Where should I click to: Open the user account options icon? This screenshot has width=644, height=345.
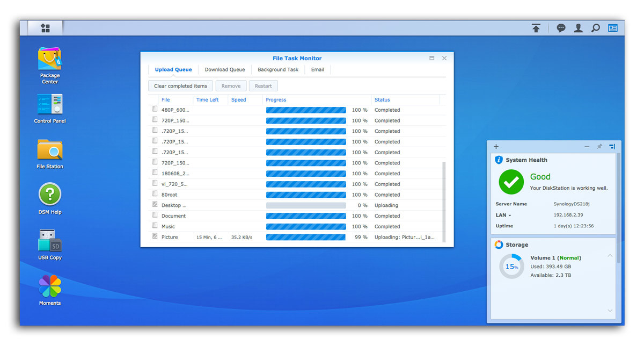[x=578, y=28]
